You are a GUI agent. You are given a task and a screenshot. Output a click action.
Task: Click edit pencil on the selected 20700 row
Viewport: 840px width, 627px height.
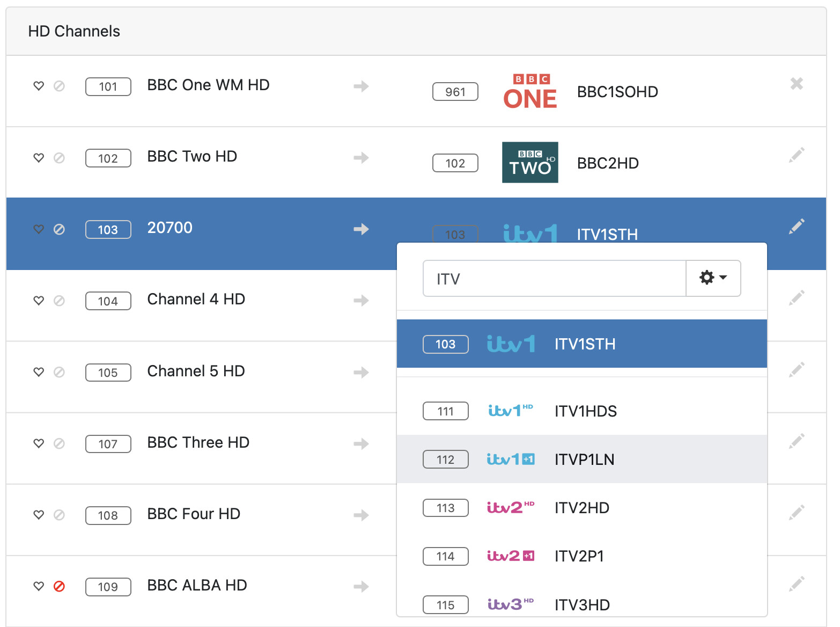tap(797, 227)
